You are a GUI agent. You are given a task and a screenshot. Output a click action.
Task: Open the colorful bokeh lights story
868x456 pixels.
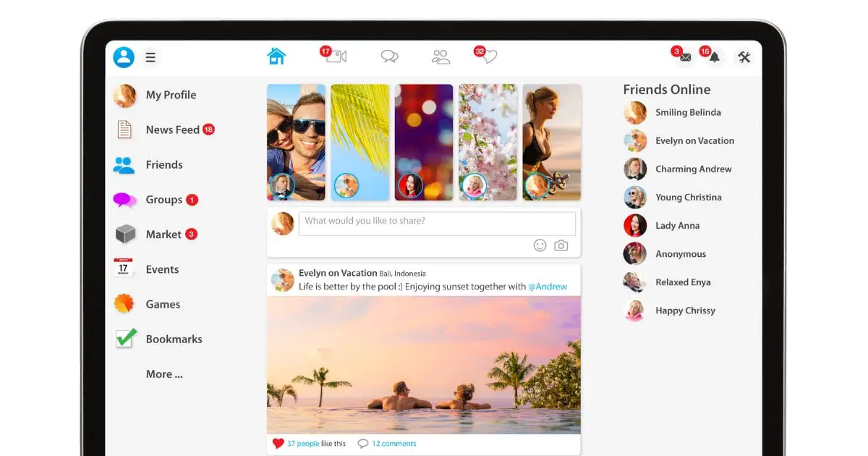click(x=424, y=143)
